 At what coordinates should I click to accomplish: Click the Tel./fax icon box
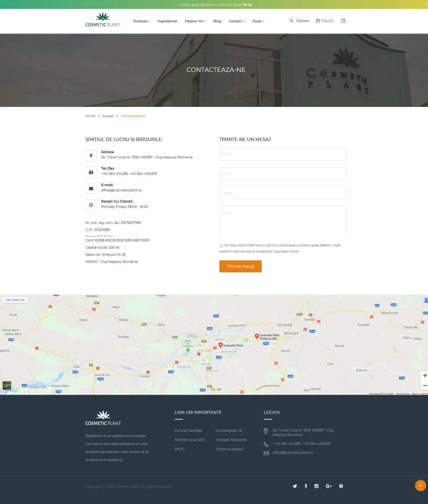(91, 172)
